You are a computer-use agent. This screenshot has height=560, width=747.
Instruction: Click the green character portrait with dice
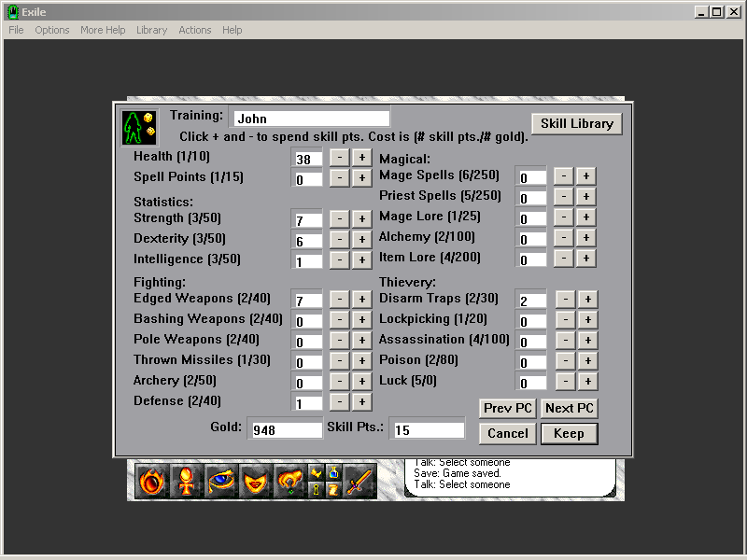(x=138, y=129)
